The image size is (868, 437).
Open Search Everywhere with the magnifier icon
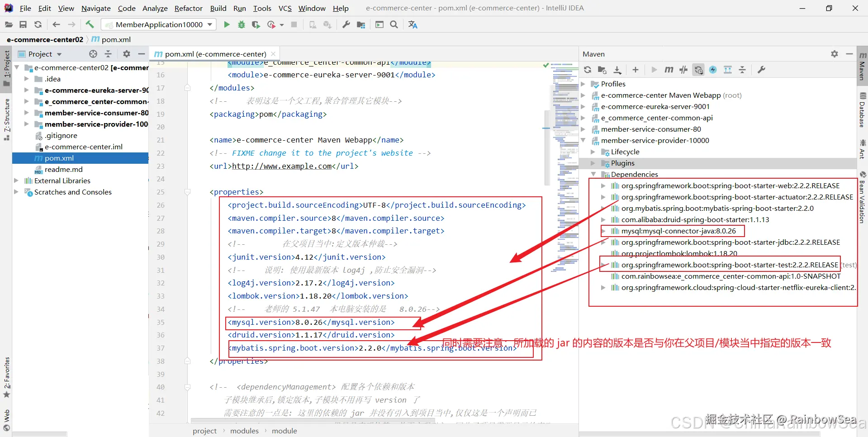pyautogui.click(x=394, y=24)
